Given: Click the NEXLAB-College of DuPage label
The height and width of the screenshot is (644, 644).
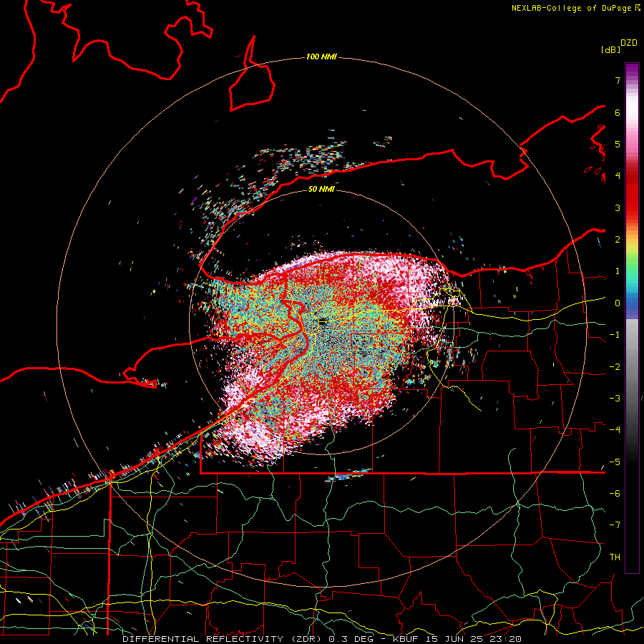Looking at the screenshot, I should pos(572,8).
